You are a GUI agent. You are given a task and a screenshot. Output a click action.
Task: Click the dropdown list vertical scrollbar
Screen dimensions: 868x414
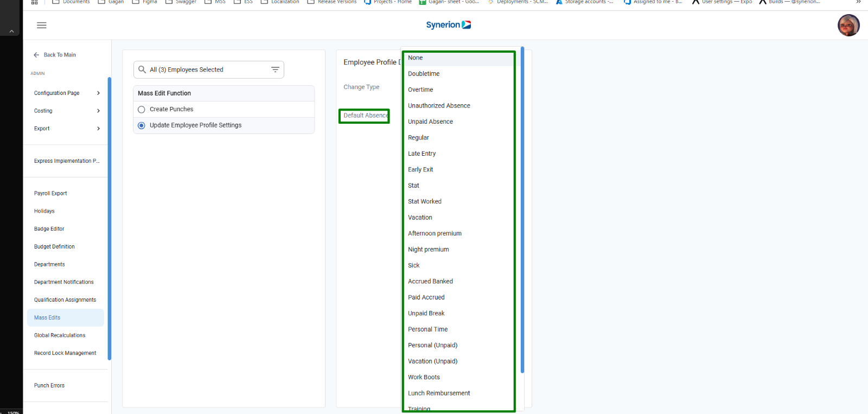point(522,210)
